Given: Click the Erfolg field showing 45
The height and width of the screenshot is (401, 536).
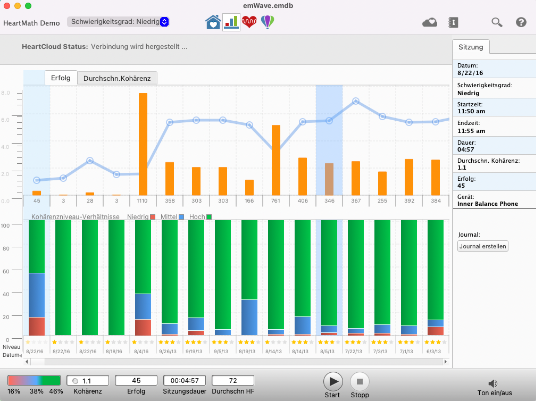Looking at the screenshot, I should (x=136, y=380).
